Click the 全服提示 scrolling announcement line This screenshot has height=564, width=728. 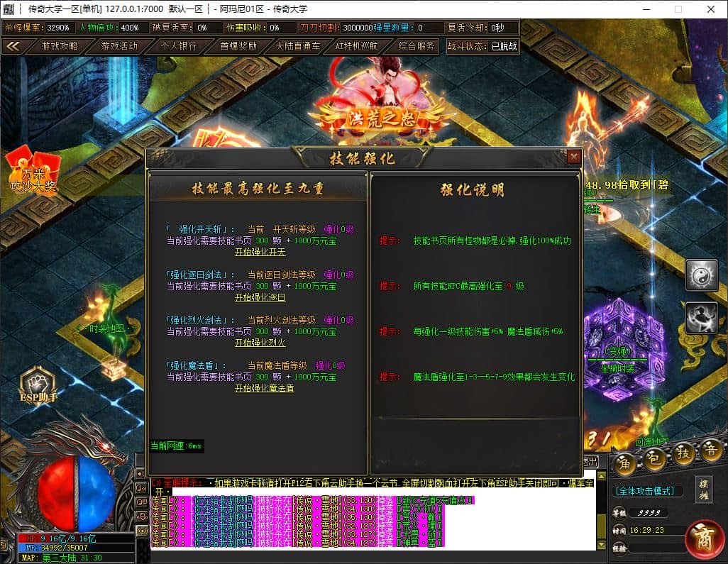click(373, 483)
